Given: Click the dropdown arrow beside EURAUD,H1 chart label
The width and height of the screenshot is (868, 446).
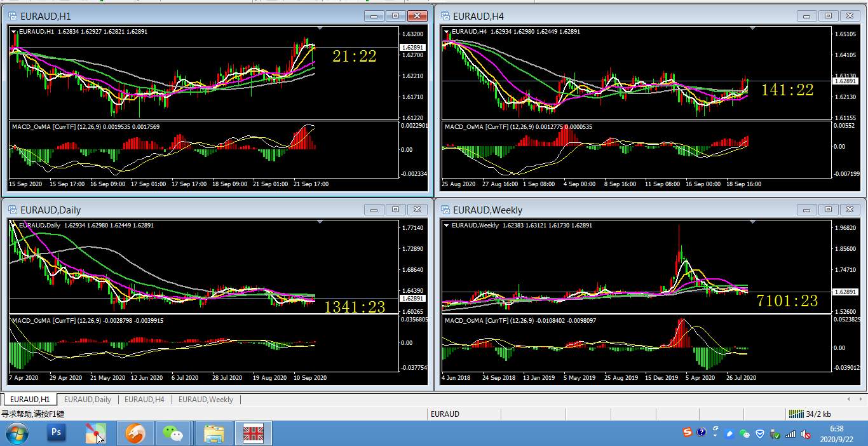Looking at the screenshot, I should (14, 31).
